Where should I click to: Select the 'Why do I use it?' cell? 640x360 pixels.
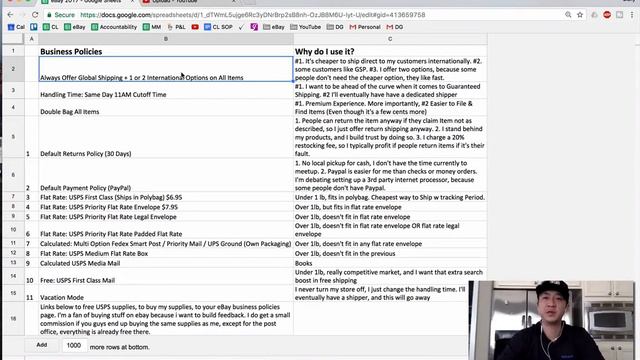point(390,51)
